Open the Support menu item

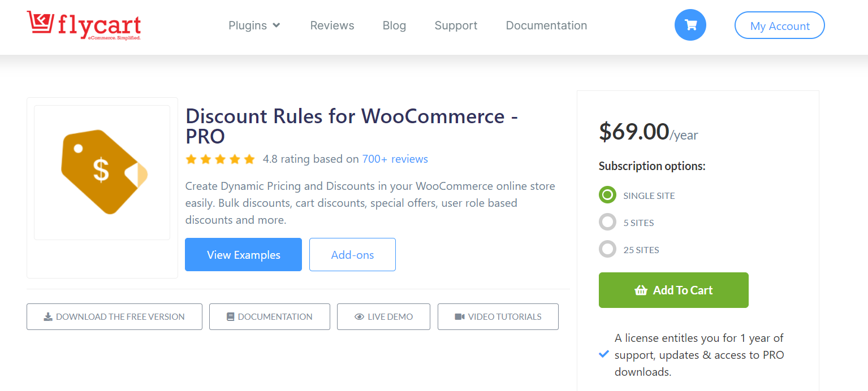click(456, 25)
